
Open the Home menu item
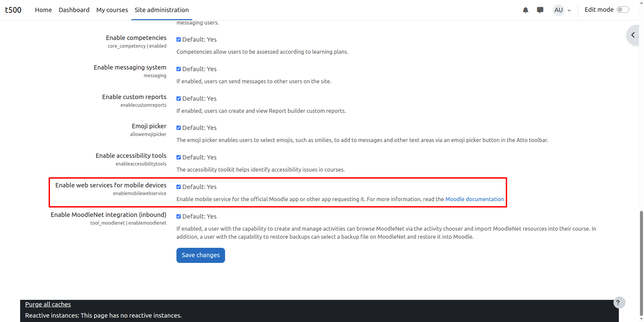[43, 10]
